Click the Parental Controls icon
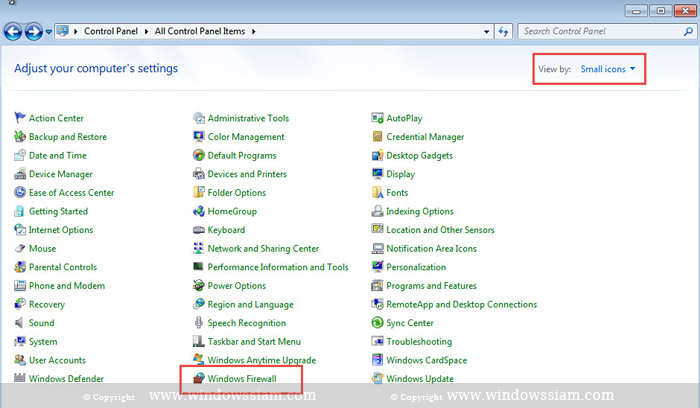700x408 pixels. 20,267
